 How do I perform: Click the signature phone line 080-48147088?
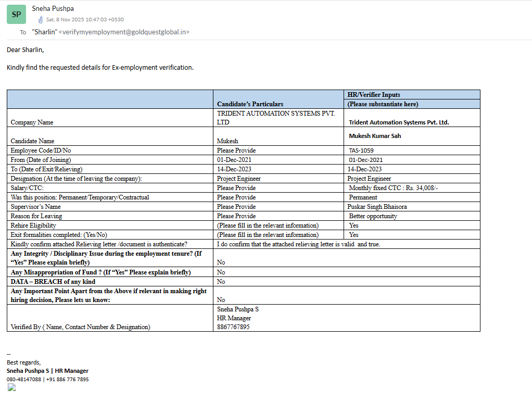24,380
